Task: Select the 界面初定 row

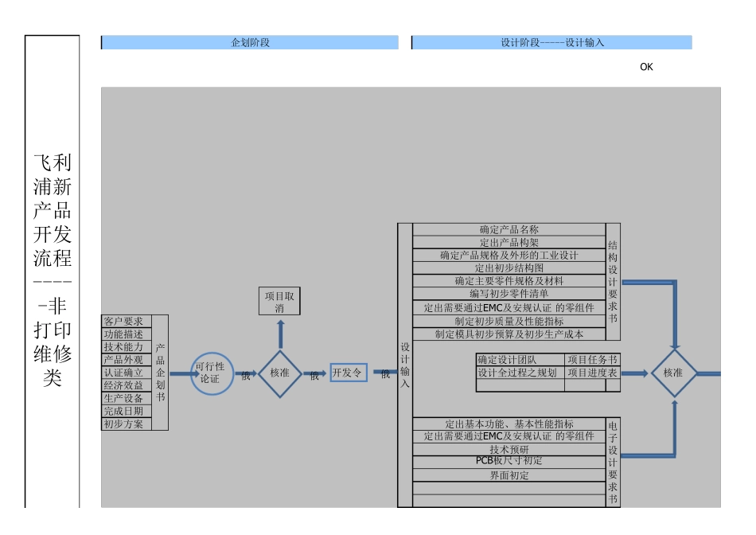Action: point(509,475)
